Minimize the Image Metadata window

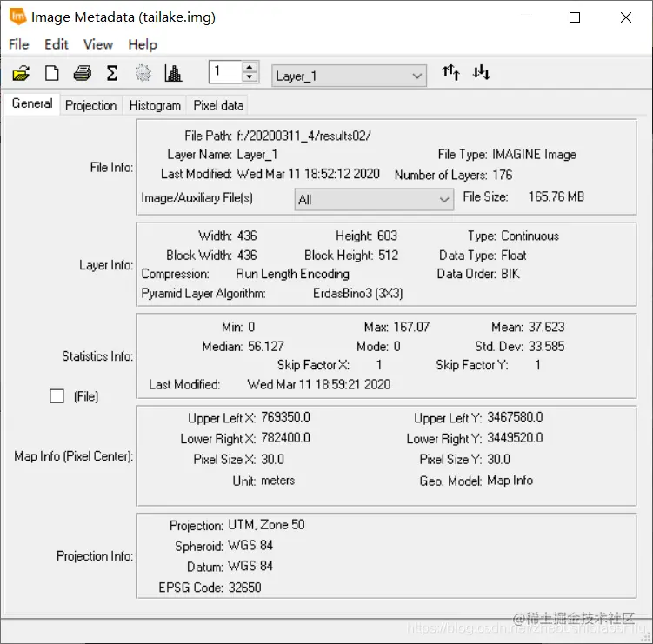pyautogui.click(x=524, y=17)
